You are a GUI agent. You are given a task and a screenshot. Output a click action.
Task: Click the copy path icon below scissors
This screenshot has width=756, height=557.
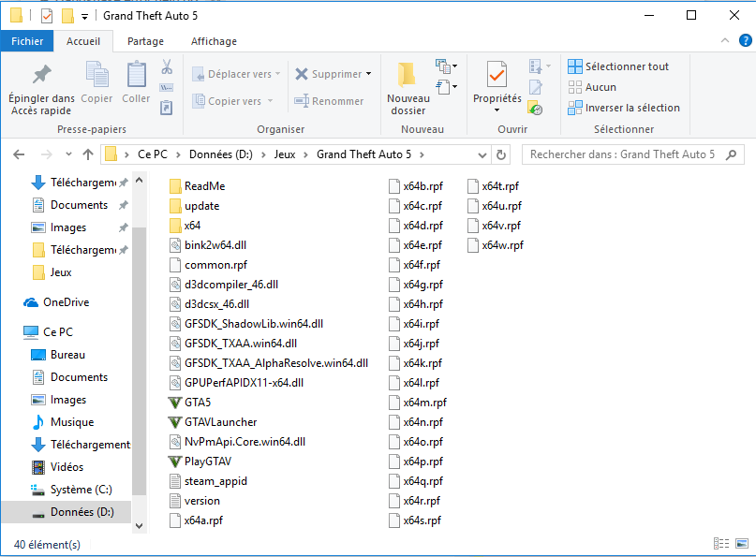(x=167, y=88)
